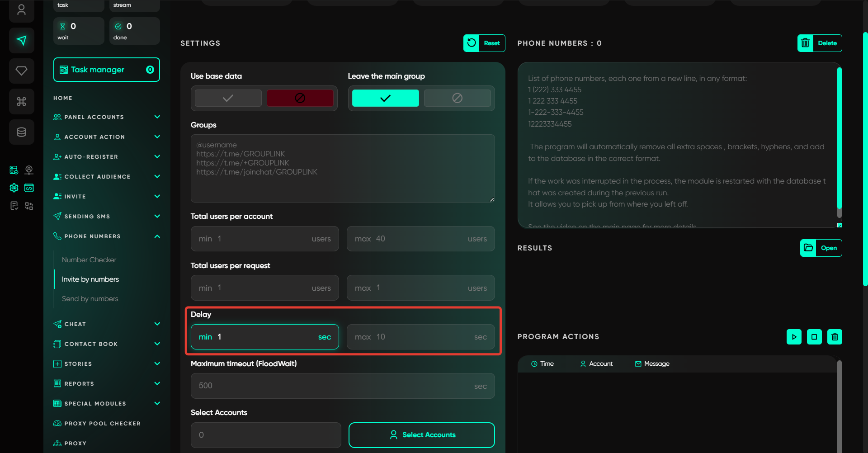The image size is (868, 453).
Task: Open Number Checker submenu item
Action: click(89, 260)
